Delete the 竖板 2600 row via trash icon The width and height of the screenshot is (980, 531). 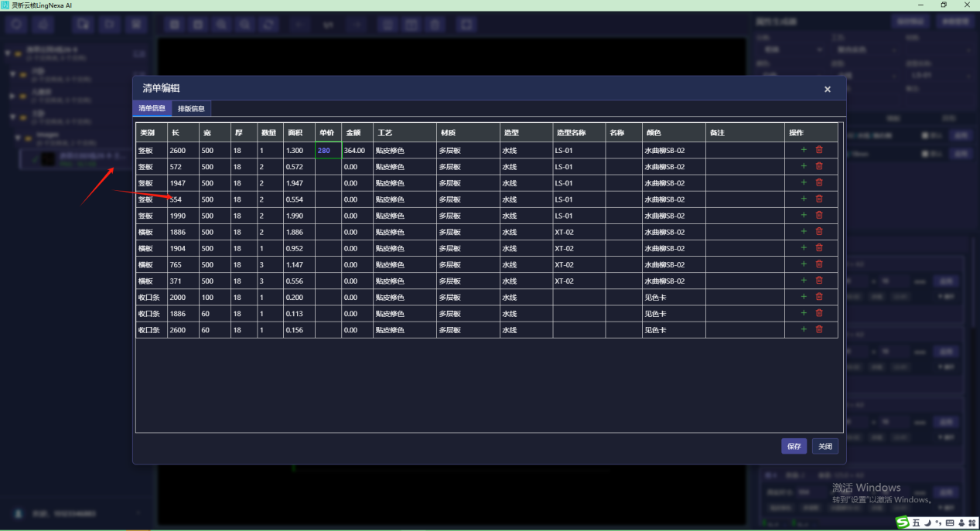(819, 150)
